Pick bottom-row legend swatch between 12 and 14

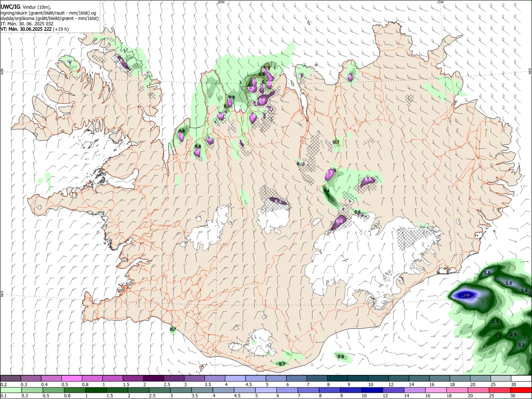pyautogui.click(x=393, y=390)
